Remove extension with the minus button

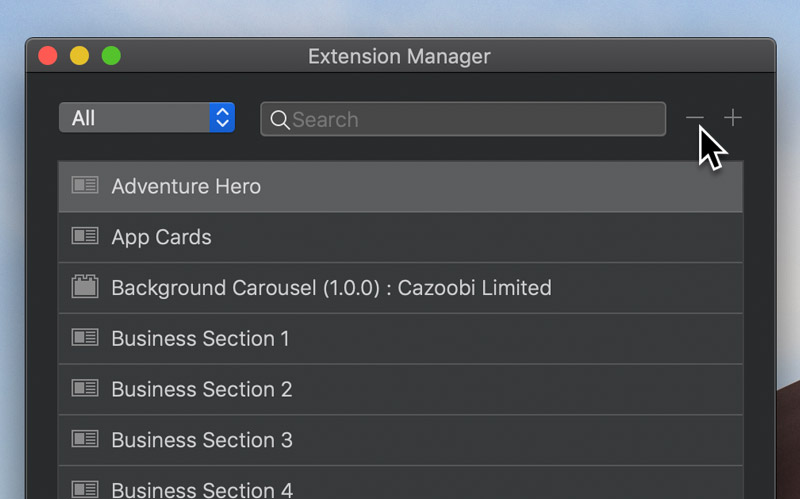tap(695, 118)
